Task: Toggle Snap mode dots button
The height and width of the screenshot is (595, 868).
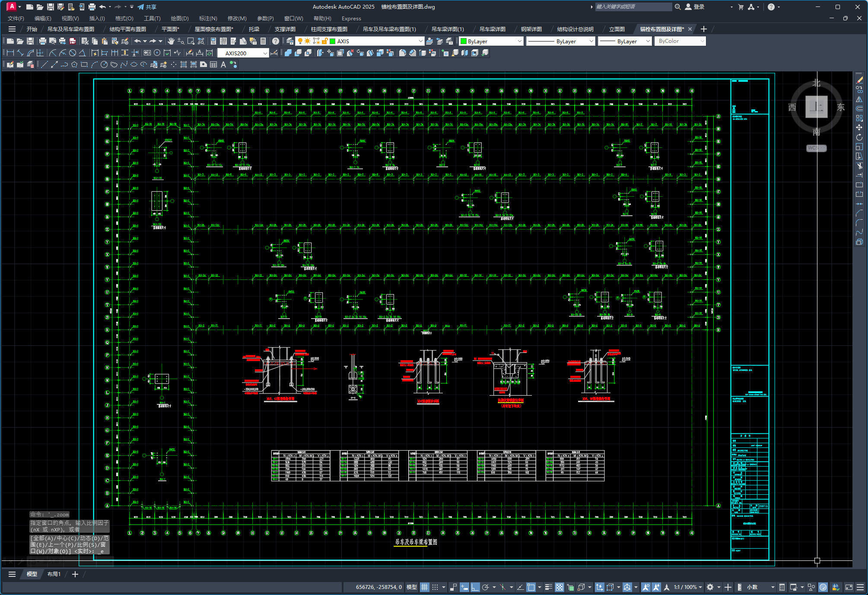Action: point(435,587)
